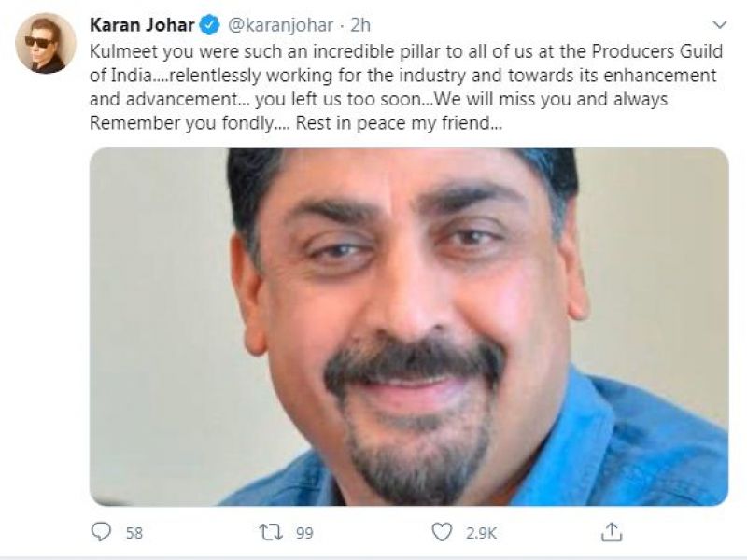Click the retweet arrows icon
Image resolution: width=747 pixels, height=560 pixels.
(x=271, y=532)
